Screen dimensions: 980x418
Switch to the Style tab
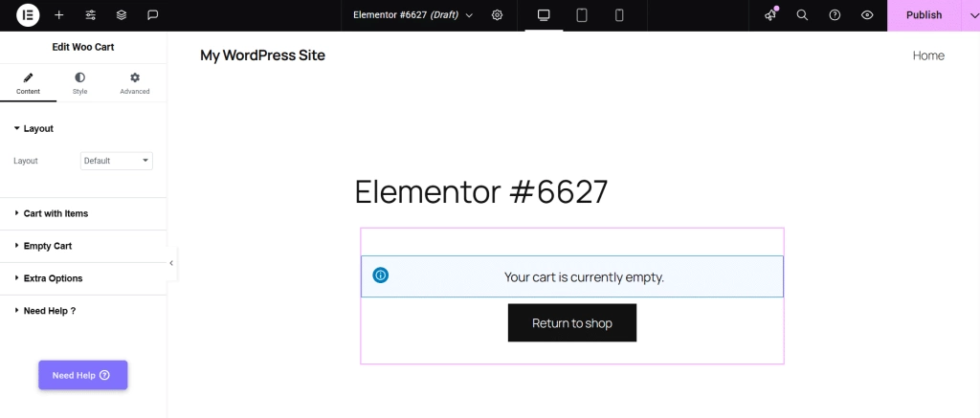(79, 83)
